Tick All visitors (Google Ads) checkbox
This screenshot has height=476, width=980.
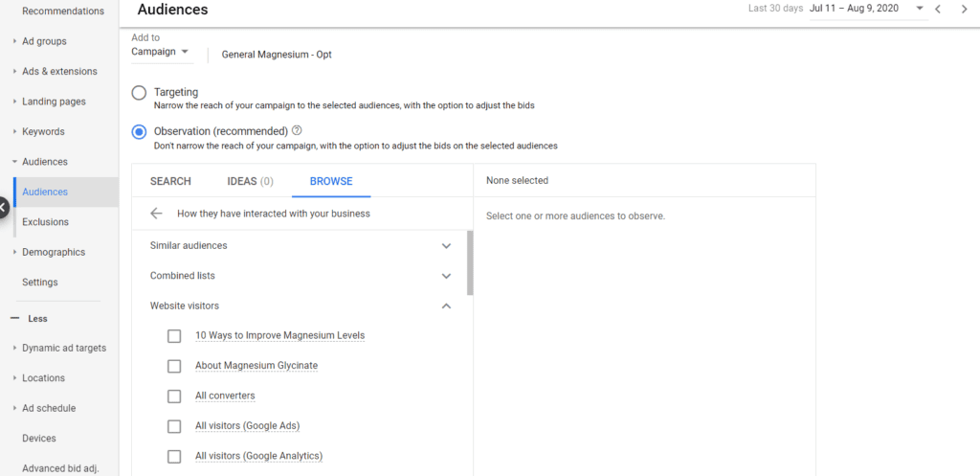pos(174,426)
